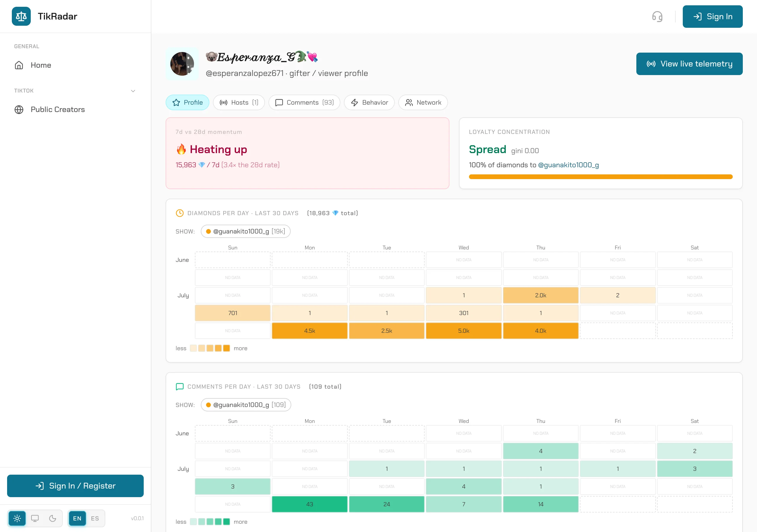Click the 43 comments Monday cell
Viewport: 757px width, 532px height.
(310, 504)
